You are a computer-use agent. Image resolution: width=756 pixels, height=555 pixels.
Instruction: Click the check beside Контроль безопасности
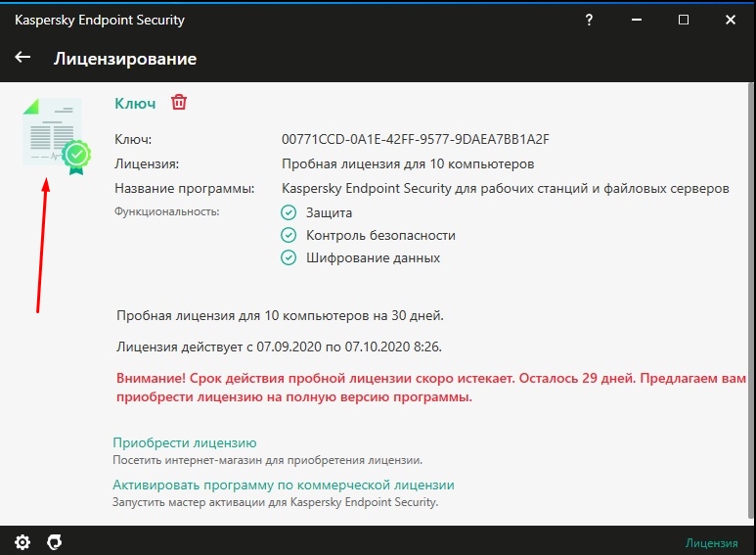(x=289, y=235)
